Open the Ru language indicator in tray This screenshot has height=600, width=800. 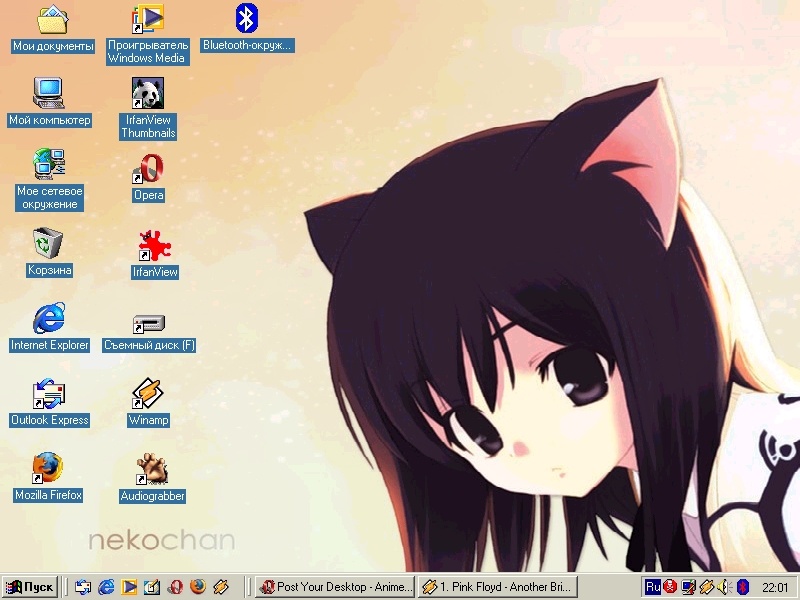pos(653,587)
